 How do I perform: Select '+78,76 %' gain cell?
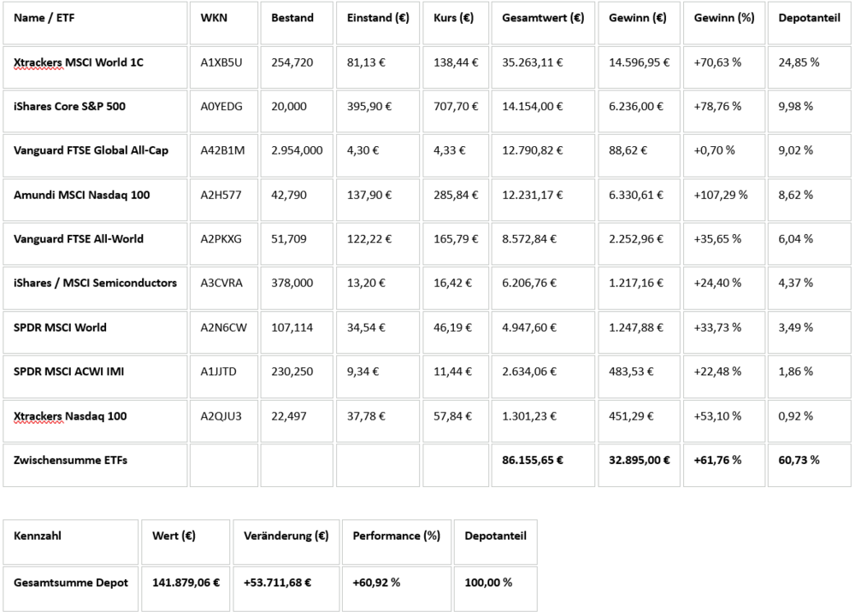point(724,112)
